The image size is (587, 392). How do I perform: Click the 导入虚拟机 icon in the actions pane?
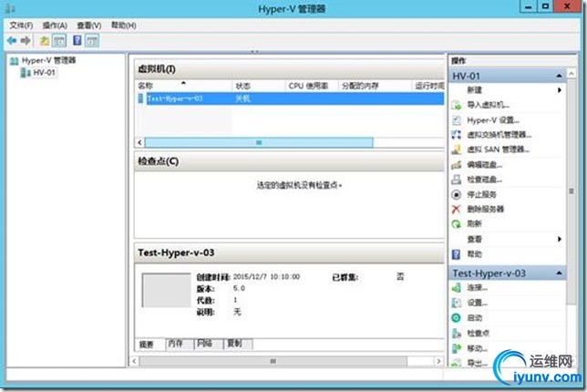coord(457,105)
